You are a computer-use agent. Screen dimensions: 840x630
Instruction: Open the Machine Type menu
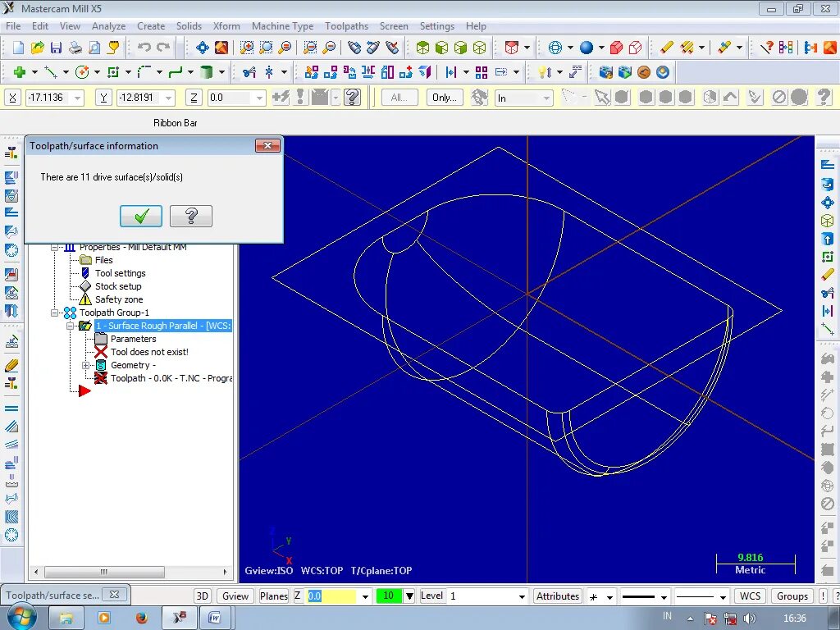(x=282, y=25)
